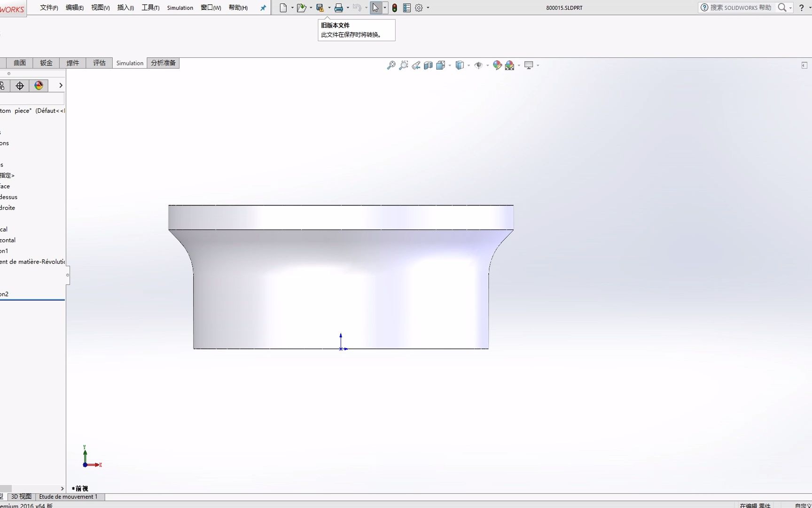This screenshot has width=812, height=508.
Task: Click the Section View icon
Action: (x=428, y=65)
